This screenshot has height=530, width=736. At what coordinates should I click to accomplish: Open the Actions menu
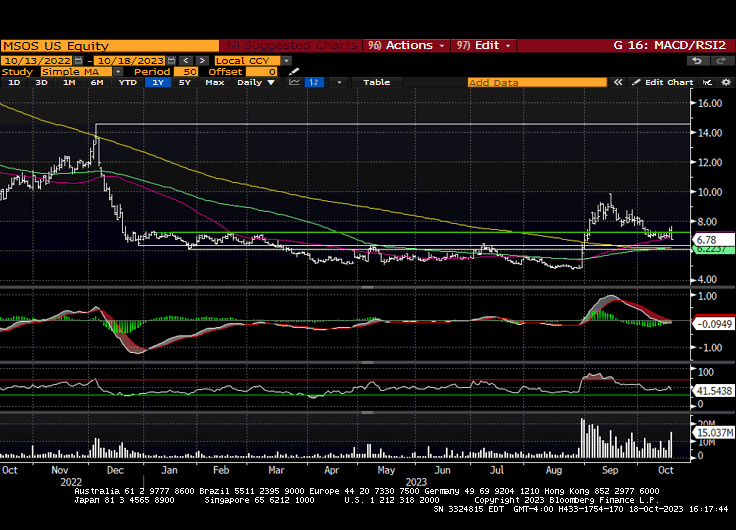[406, 46]
